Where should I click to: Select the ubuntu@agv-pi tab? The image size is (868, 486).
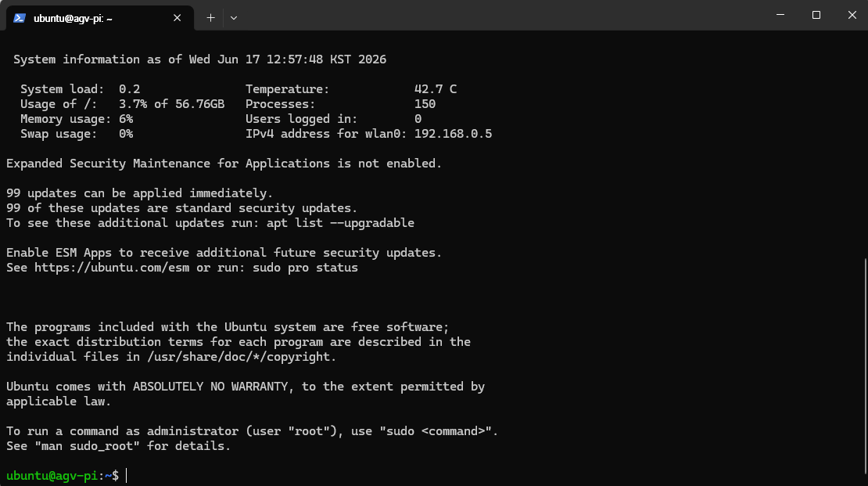click(x=100, y=18)
